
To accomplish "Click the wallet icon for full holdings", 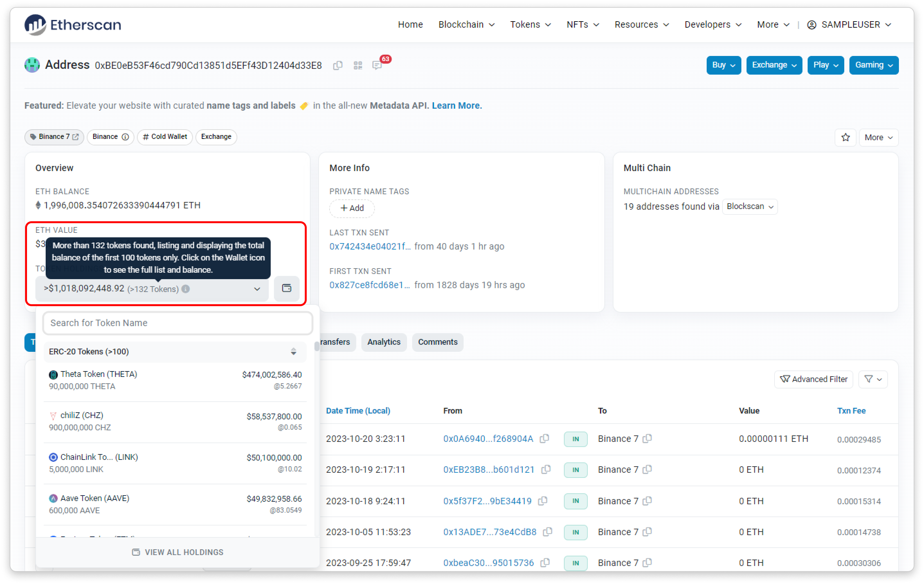I will [287, 288].
